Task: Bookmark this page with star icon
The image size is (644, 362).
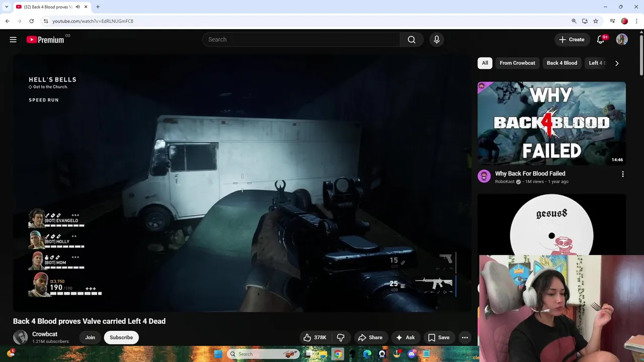Action: click(596, 21)
